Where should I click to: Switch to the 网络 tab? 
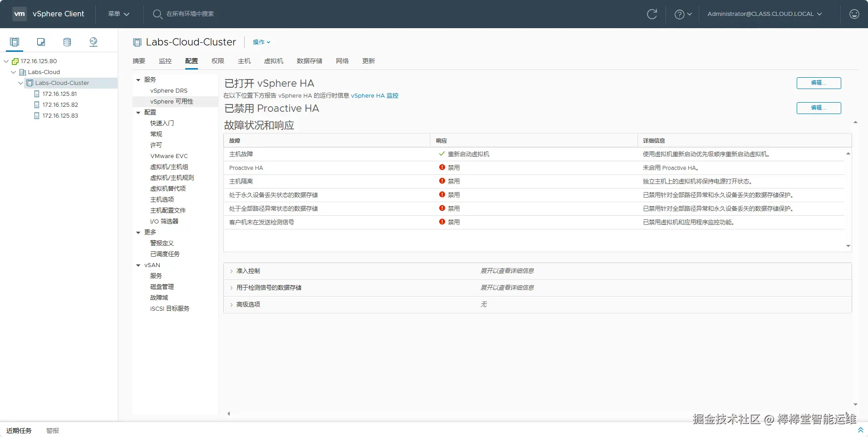[x=342, y=61]
